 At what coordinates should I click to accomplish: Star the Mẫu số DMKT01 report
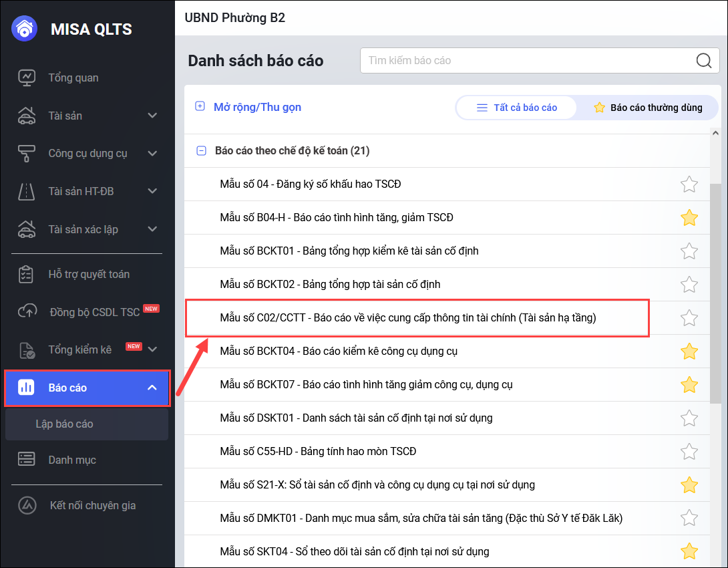tap(689, 519)
